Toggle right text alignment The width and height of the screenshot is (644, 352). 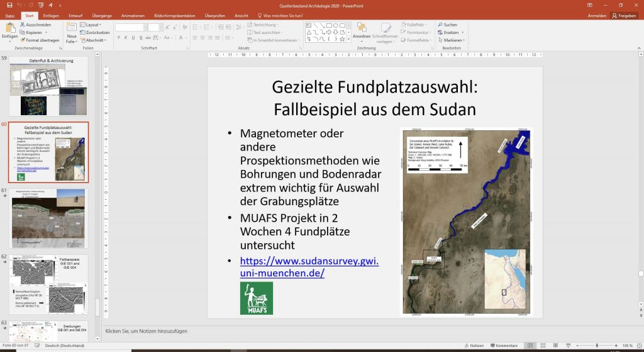coord(210,38)
